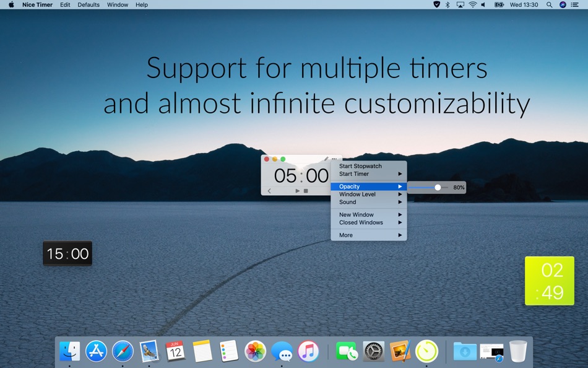Click the Bluetooth status icon
588x368 pixels.
coord(447,5)
